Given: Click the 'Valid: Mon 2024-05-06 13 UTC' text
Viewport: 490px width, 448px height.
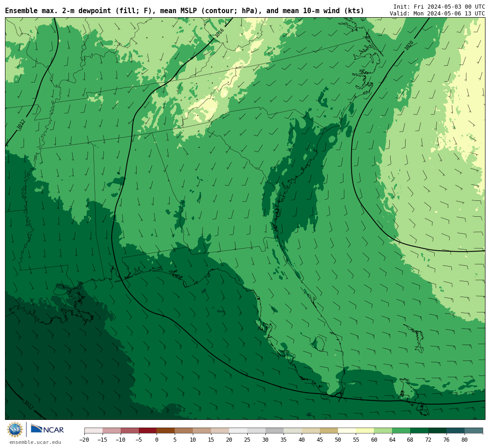Looking at the screenshot, I should 437,14.
